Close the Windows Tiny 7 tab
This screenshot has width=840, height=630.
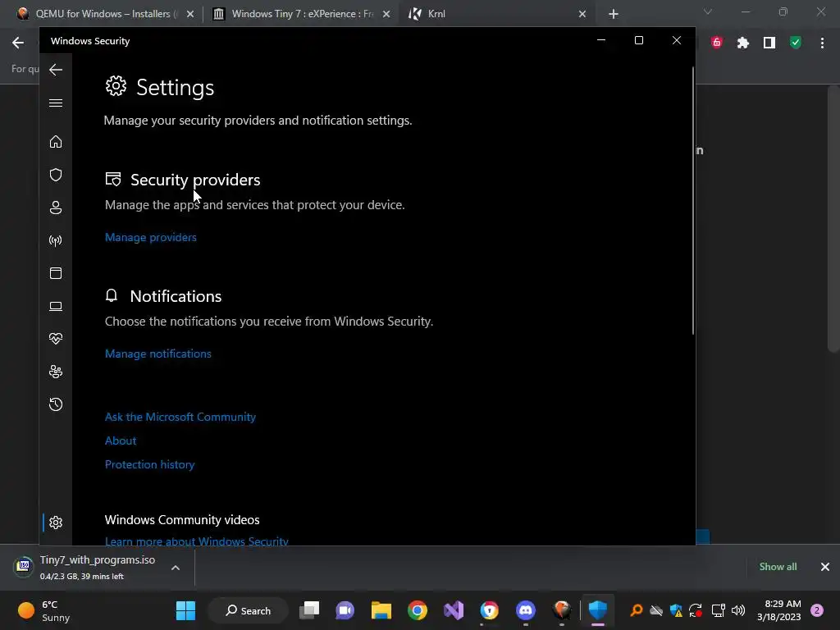point(386,14)
